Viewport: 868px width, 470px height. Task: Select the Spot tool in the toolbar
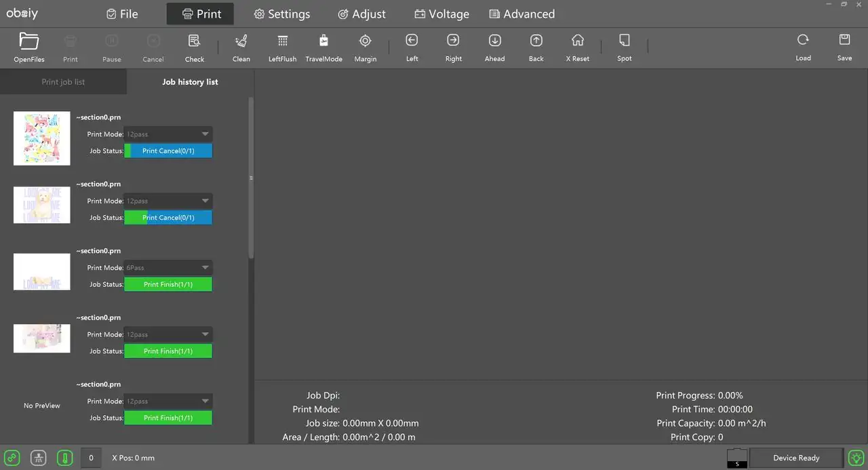625,47
